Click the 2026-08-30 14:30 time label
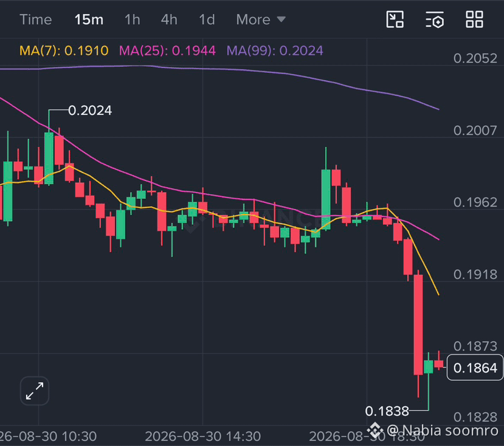This screenshot has height=446, width=504. (x=203, y=436)
